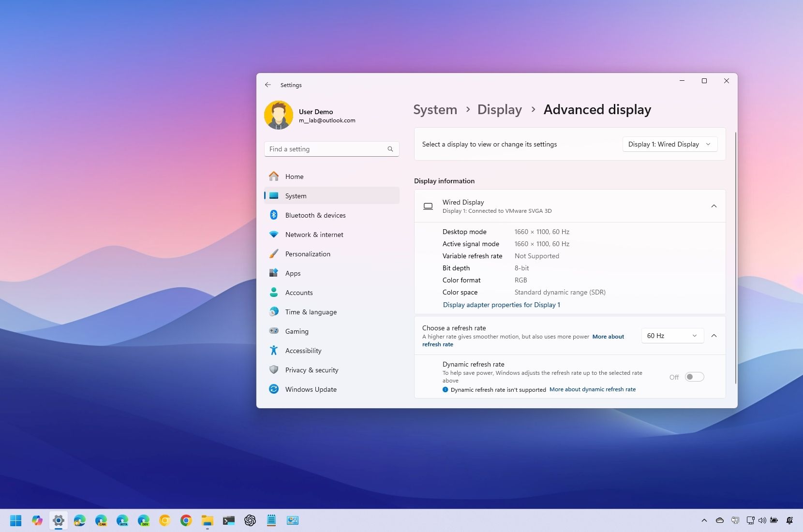
Task: Select System in the breadcrumb trail
Action: click(x=434, y=109)
